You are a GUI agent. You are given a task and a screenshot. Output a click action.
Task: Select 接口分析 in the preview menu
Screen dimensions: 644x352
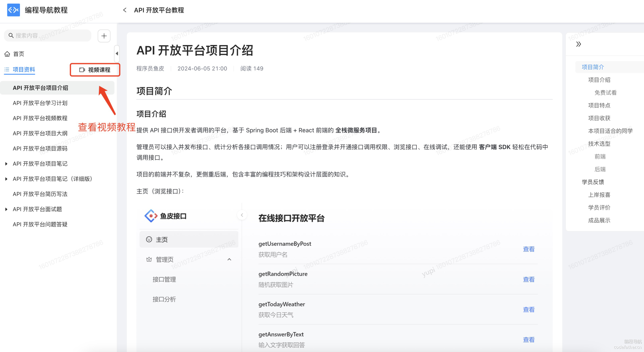[x=164, y=299]
